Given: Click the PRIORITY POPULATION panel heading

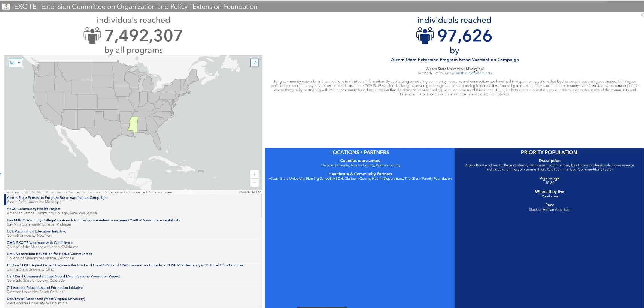Looking at the screenshot, I should [549, 152].
